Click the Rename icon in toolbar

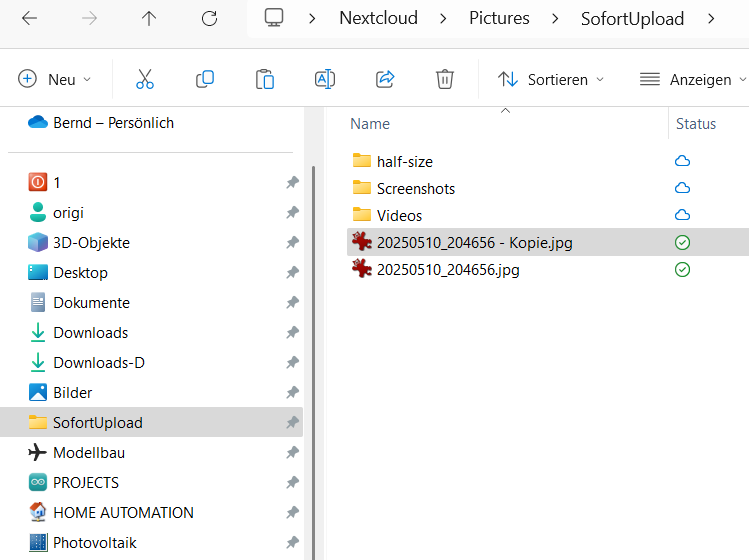pyautogui.click(x=325, y=79)
